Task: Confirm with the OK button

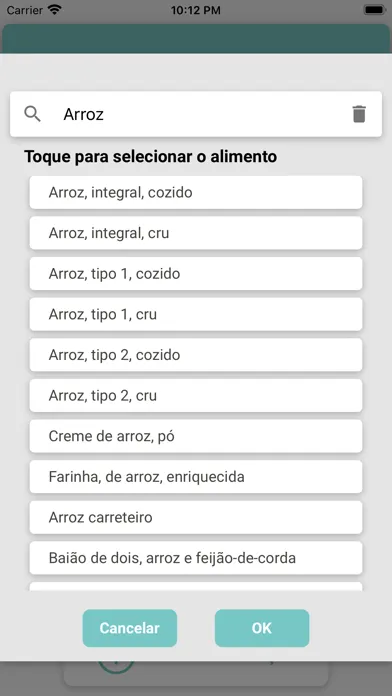Action: click(262, 628)
